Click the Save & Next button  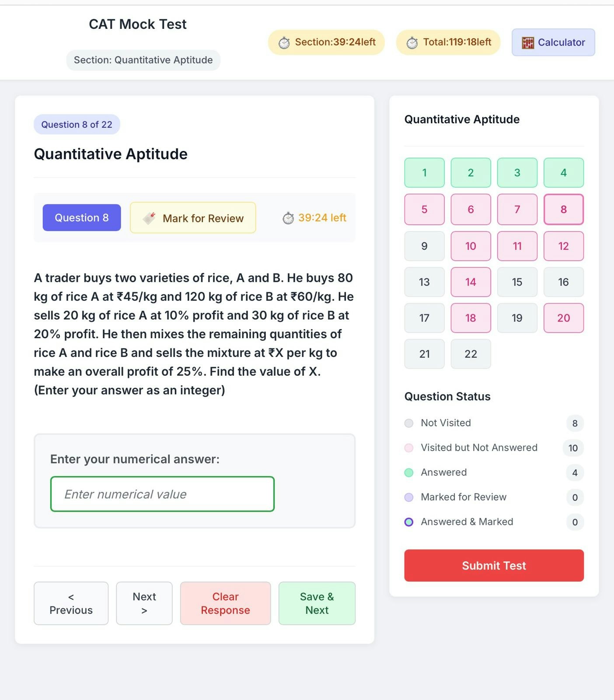[317, 603]
